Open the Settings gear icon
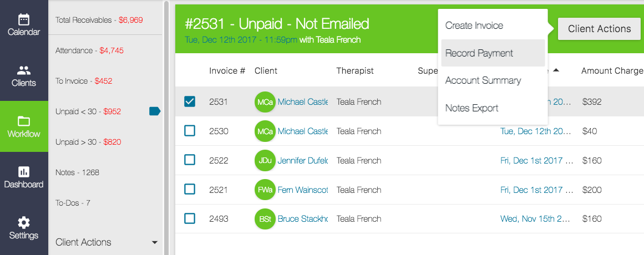644x255 pixels. click(24, 223)
